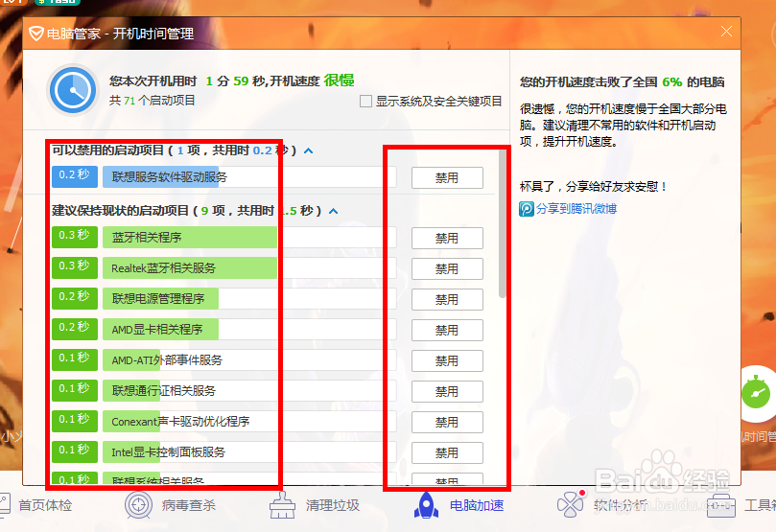776x532 pixels.
Task: Collapse 建议保持现状的启动项目 section
Action: tap(334, 211)
